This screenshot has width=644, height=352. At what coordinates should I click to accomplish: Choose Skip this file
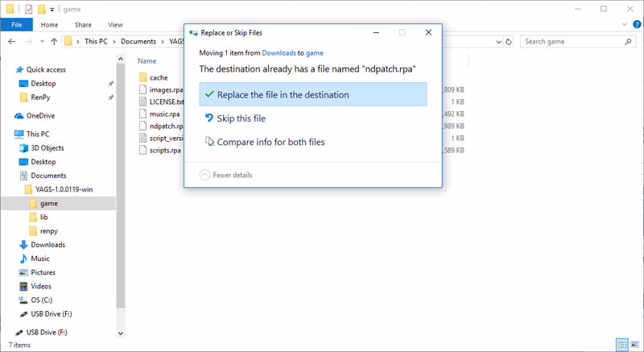(x=241, y=118)
